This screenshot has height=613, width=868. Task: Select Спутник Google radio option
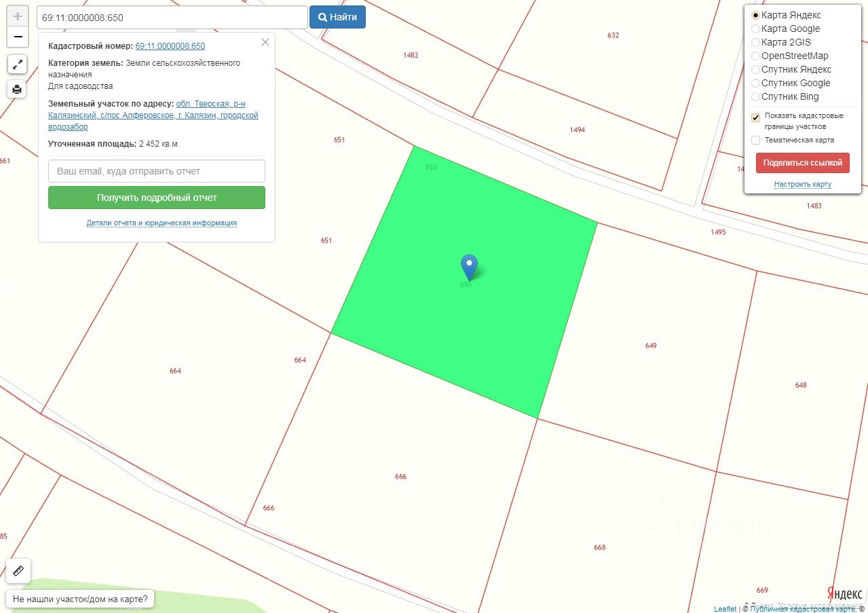point(755,83)
